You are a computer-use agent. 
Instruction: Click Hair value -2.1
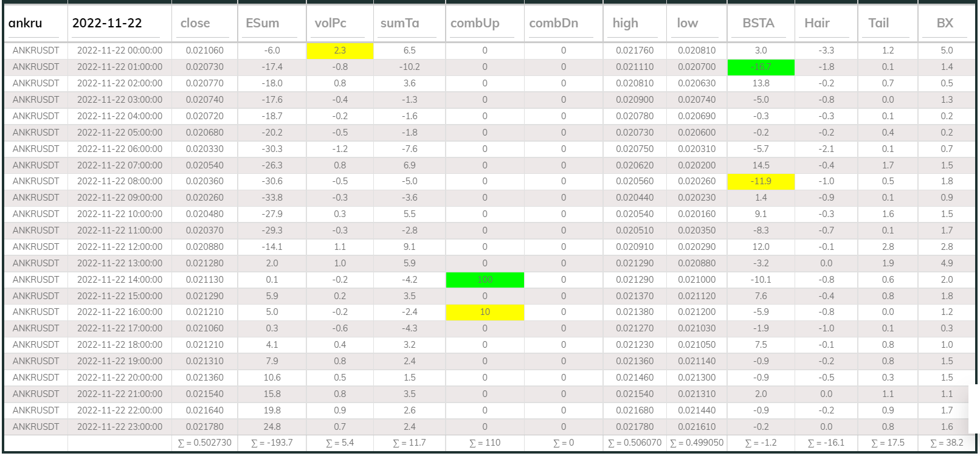826,149
